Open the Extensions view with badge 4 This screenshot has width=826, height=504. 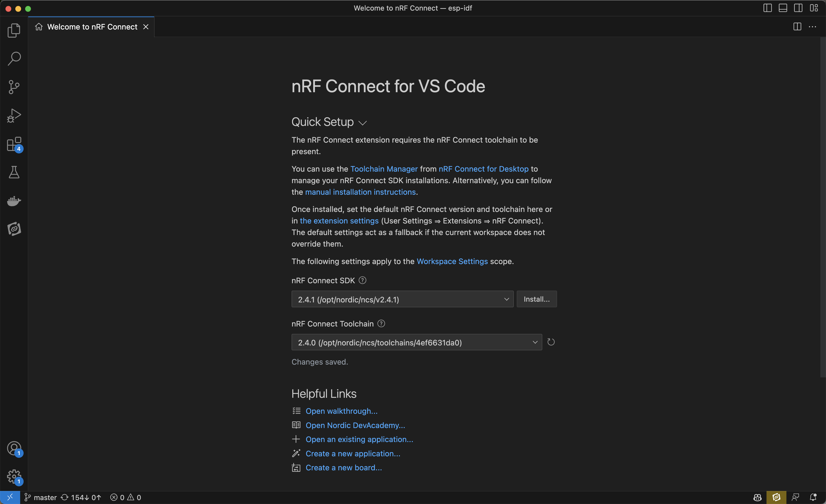(x=14, y=144)
